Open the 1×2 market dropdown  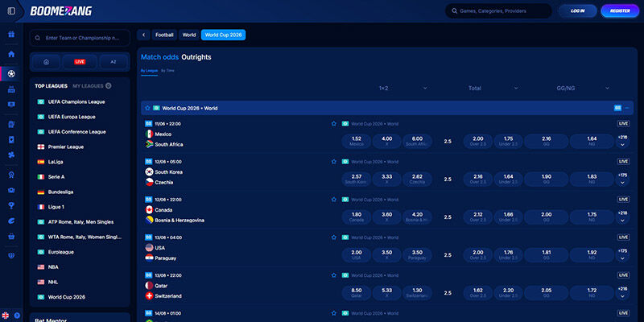pyautogui.click(x=402, y=88)
